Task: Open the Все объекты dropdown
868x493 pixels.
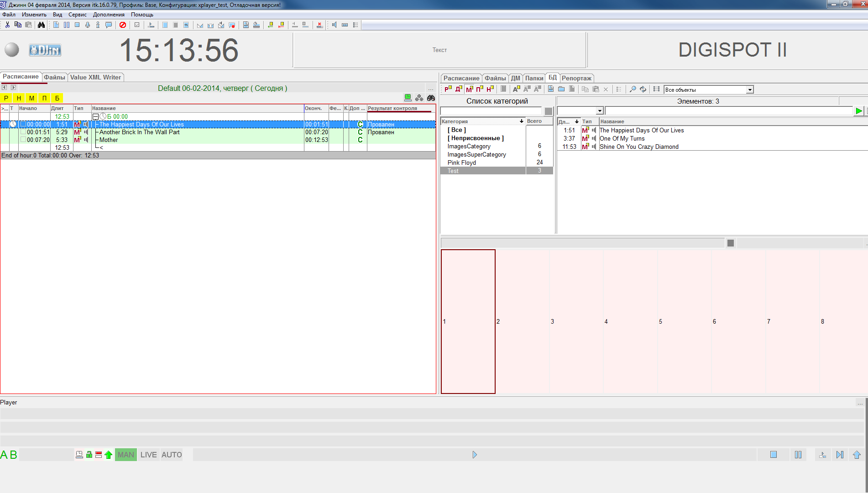Action: tap(750, 90)
